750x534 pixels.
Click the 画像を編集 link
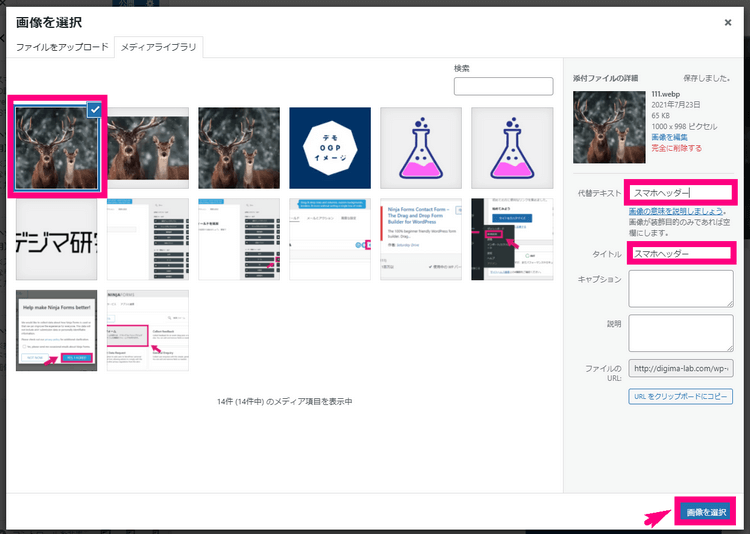pos(670,137)
